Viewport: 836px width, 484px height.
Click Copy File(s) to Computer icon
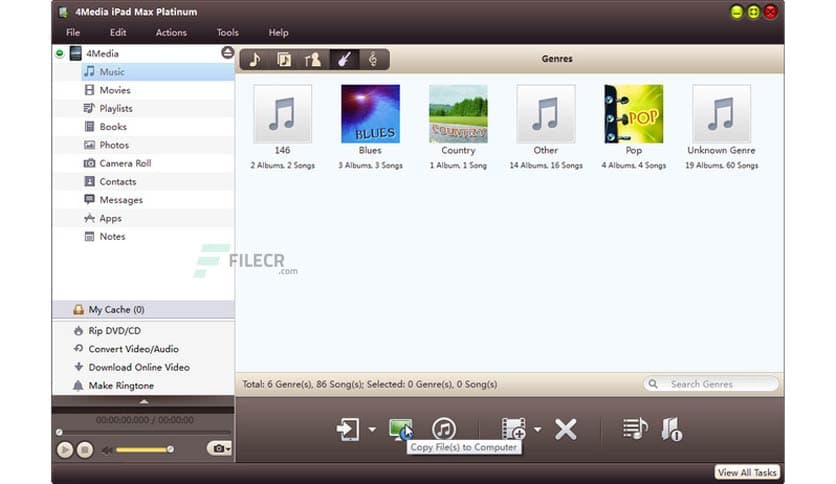coord(401,429)
